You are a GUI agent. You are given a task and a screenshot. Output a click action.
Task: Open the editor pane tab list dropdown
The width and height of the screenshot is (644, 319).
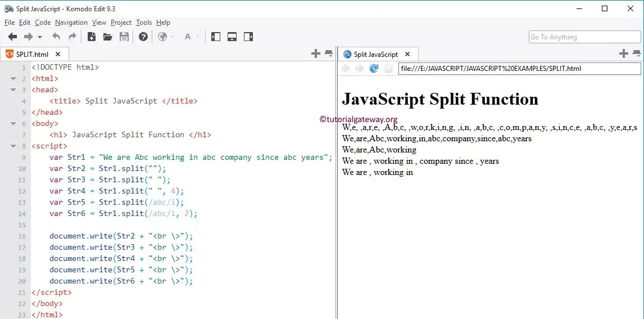(x=329, y=53)
